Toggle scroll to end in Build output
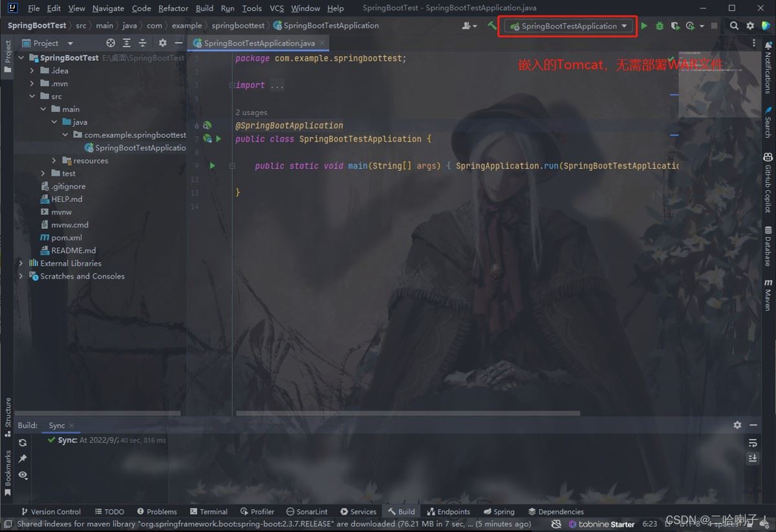776x532 pixels. (x=753, y=458)
